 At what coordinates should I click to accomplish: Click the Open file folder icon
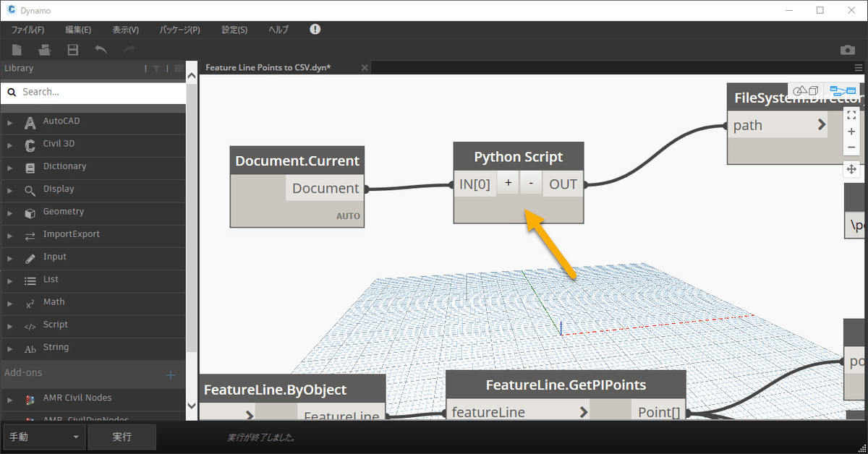coord(45,50)
